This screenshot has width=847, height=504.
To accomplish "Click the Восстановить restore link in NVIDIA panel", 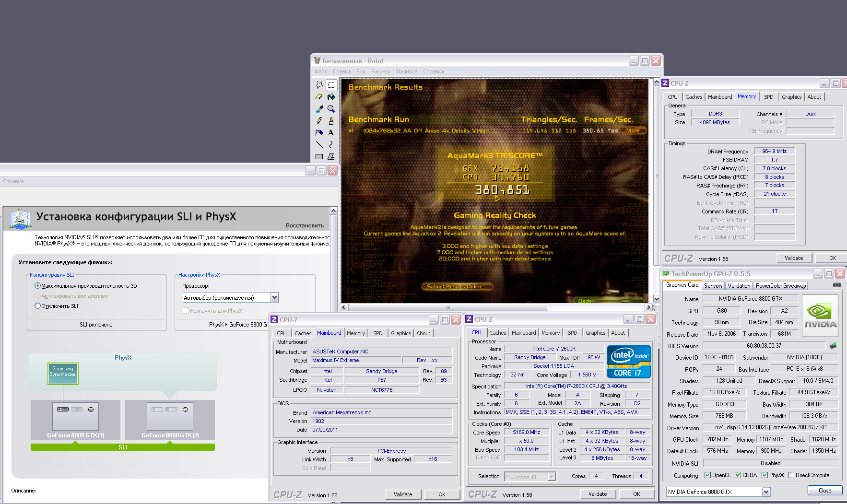I will point(305,225).
